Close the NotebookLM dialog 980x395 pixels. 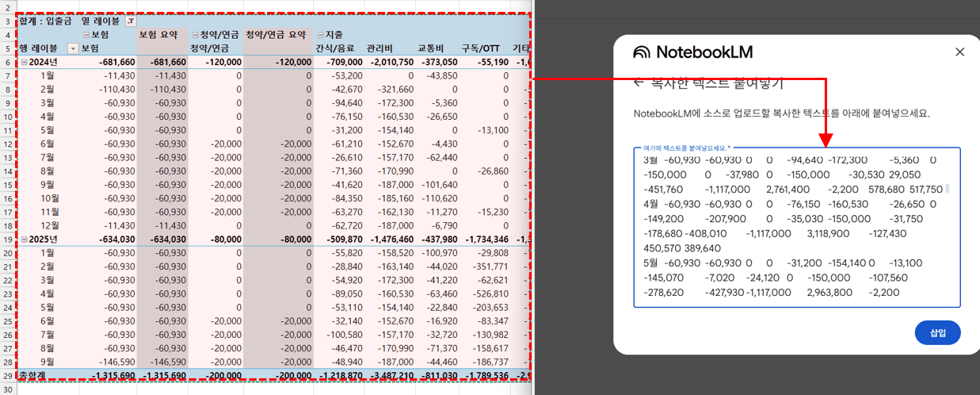tap(959, 52)
